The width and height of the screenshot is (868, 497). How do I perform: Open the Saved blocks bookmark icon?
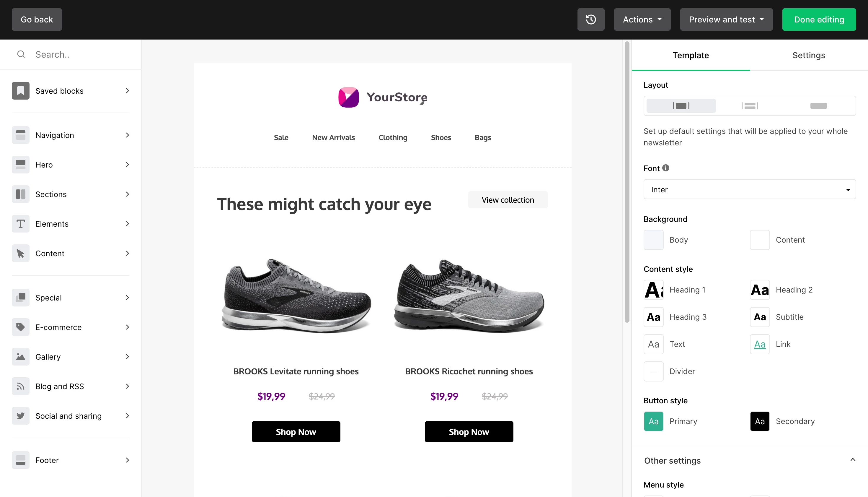[x=20, y=91]
